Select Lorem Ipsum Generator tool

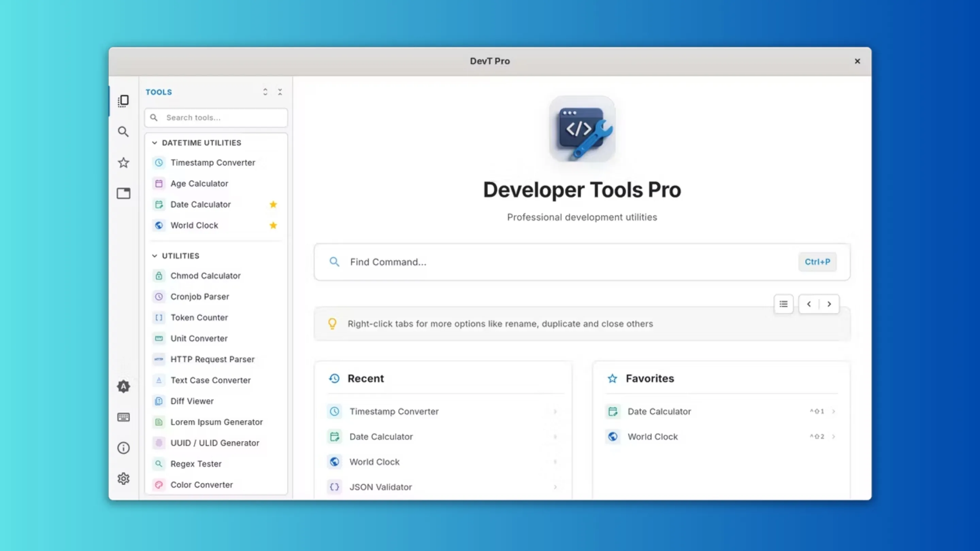click(216, 422)
